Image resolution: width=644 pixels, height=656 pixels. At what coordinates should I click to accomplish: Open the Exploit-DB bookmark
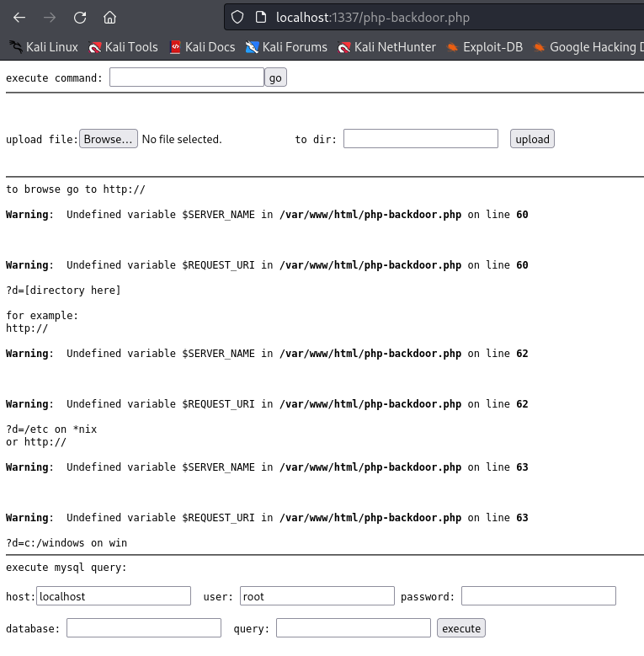484,47
